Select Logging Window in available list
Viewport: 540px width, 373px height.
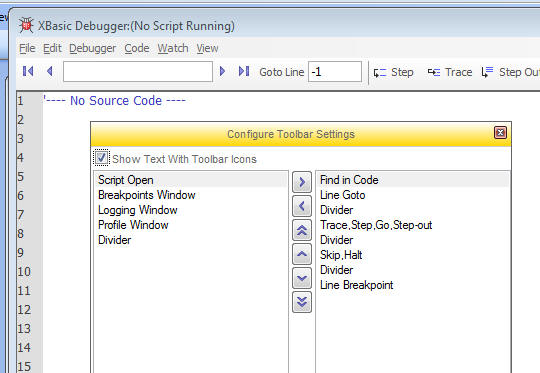(x=190, y=210)
